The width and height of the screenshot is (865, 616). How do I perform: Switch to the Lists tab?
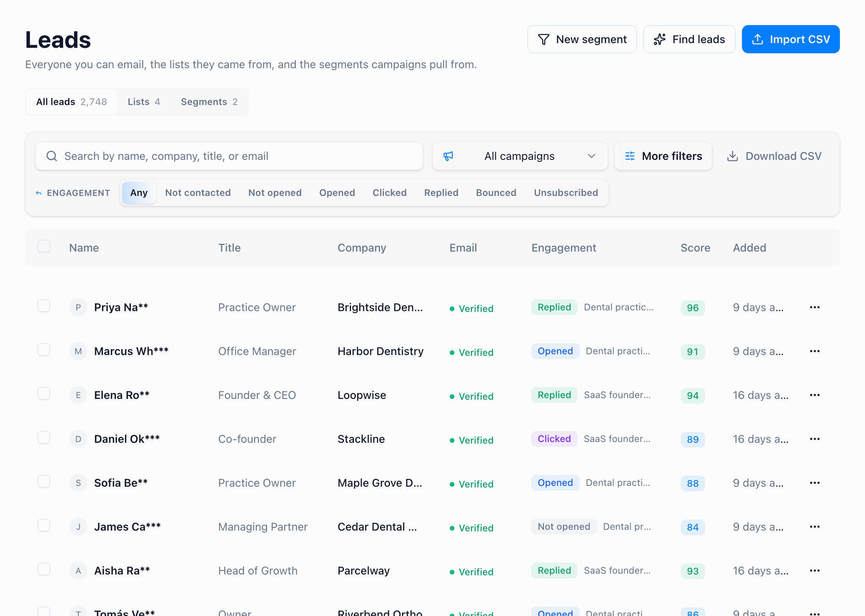pos(144,102)
